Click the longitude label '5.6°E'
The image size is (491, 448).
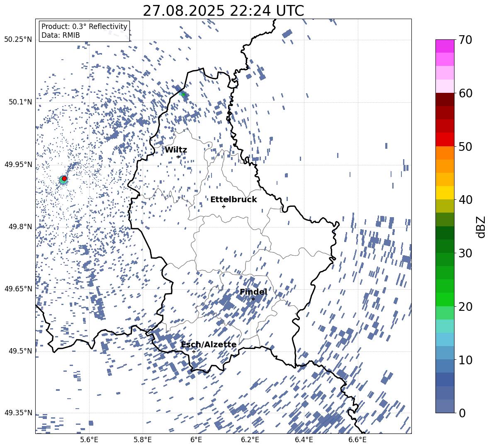click(x=89, y=440)
